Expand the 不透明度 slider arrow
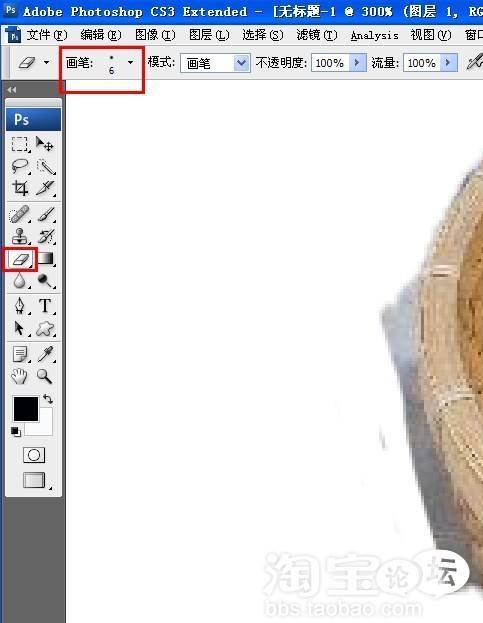The image size is (483, 623). 357,62
